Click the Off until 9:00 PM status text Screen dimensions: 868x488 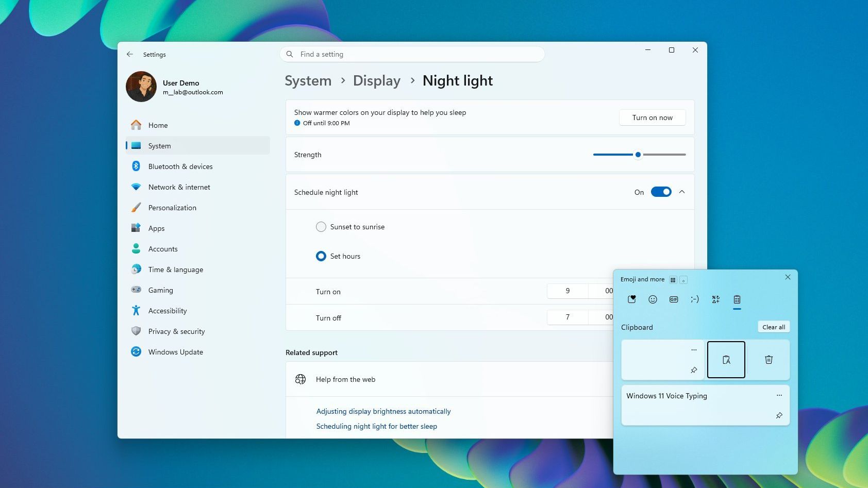pos(326,123)
